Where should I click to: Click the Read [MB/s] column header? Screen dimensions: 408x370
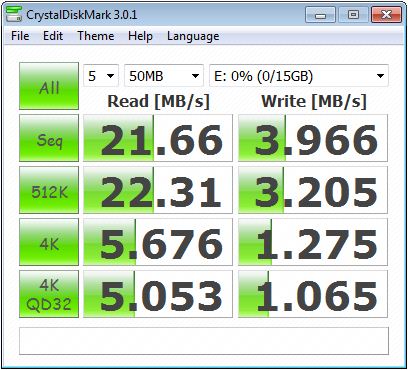[x=158, y=101]
